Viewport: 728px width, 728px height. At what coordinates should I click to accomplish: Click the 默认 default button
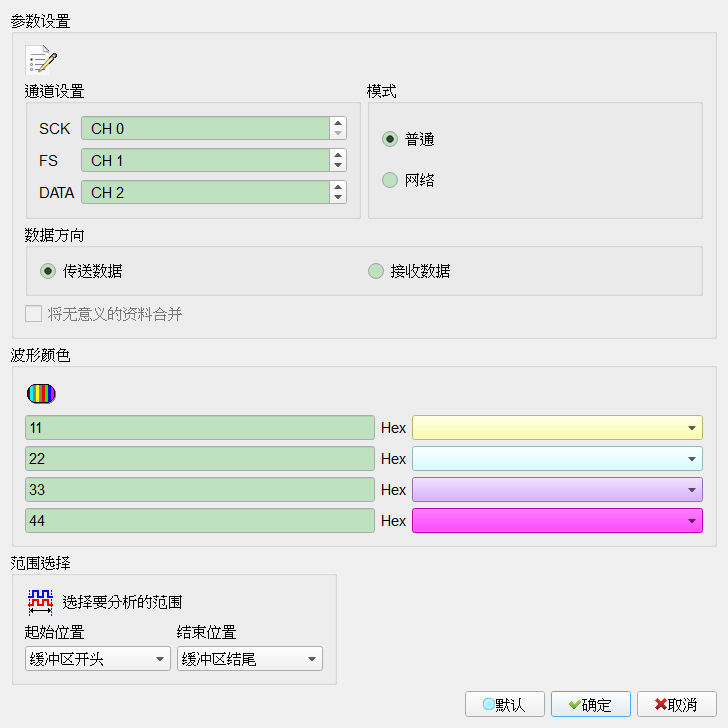[x=505, y=704]
